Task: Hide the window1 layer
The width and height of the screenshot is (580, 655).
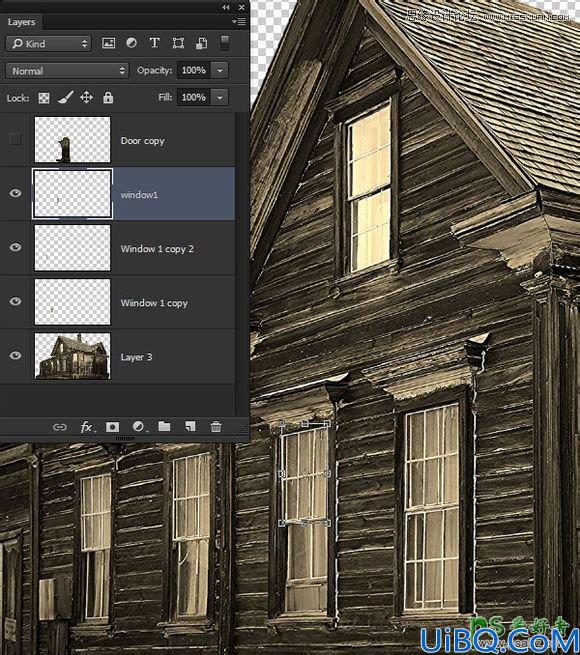Action: click(x=15, y=193)
